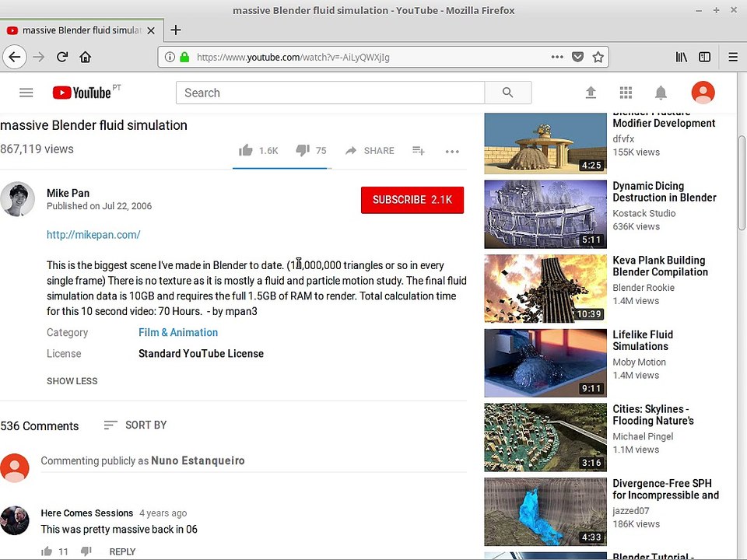747x560 pixels.
Task: Click the Kostack Studio channel name
Action: coord(644,213)
